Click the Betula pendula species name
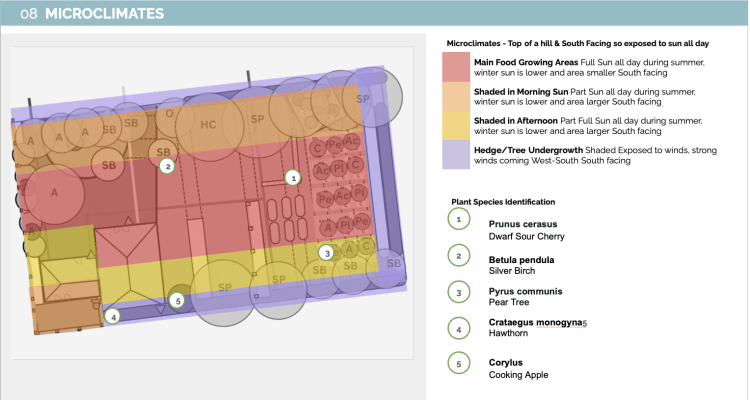Screen dimensions: 750x400 (521, 259)
